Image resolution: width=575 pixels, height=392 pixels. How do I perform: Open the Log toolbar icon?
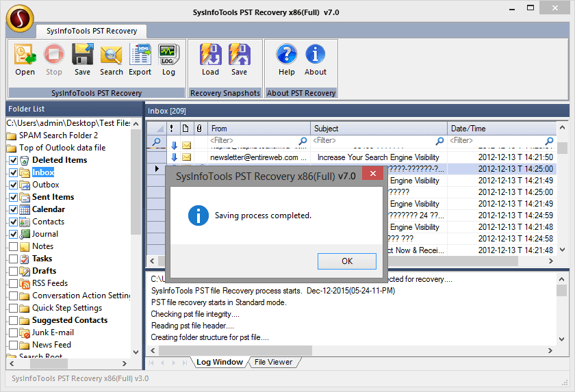(x=168, y=54)
